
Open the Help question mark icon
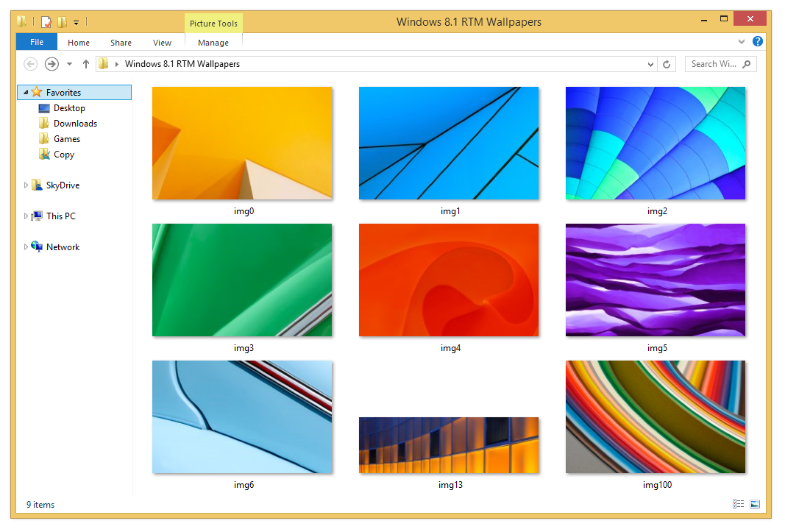coord(758,41)
